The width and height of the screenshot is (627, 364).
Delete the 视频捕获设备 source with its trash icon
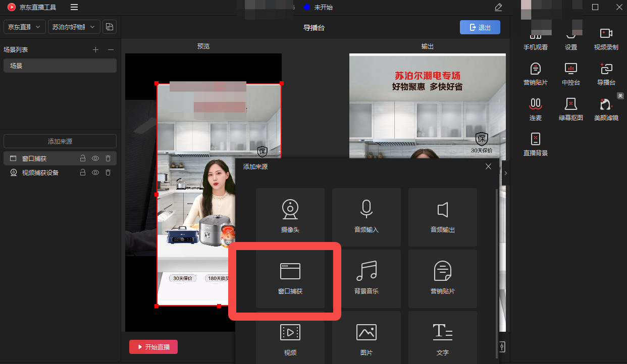click(x=108, y=172)
